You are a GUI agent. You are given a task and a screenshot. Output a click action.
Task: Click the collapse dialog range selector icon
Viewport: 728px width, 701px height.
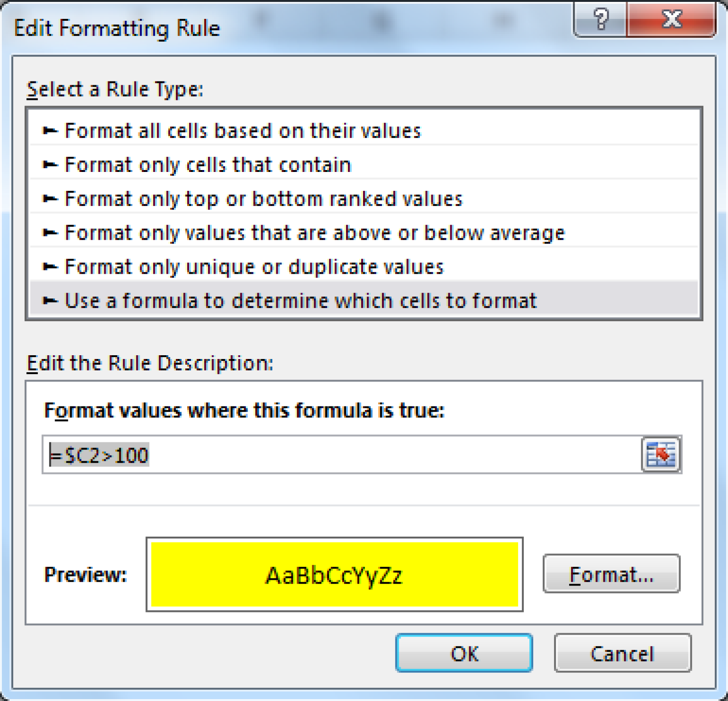click(x=661, y=455)
